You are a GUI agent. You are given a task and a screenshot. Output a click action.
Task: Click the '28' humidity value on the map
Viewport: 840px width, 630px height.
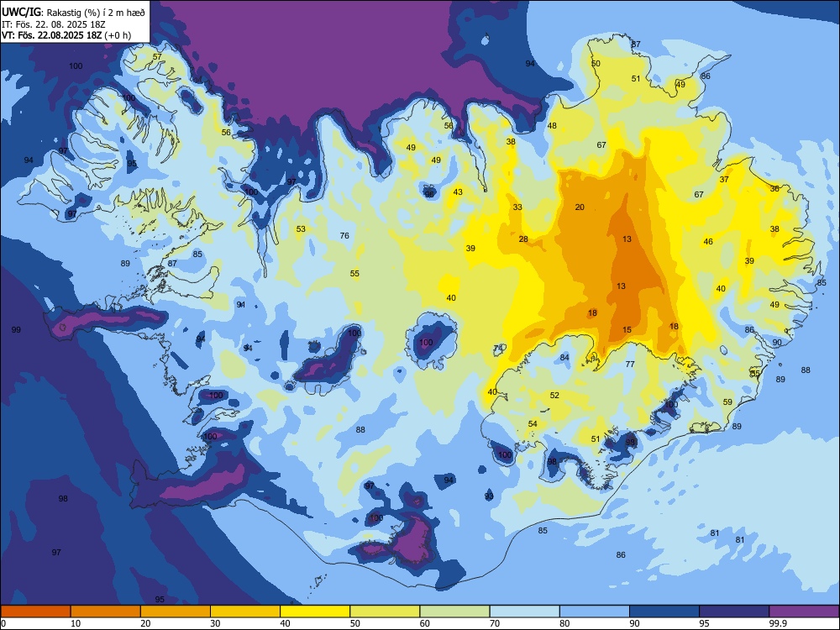point(523,239)
